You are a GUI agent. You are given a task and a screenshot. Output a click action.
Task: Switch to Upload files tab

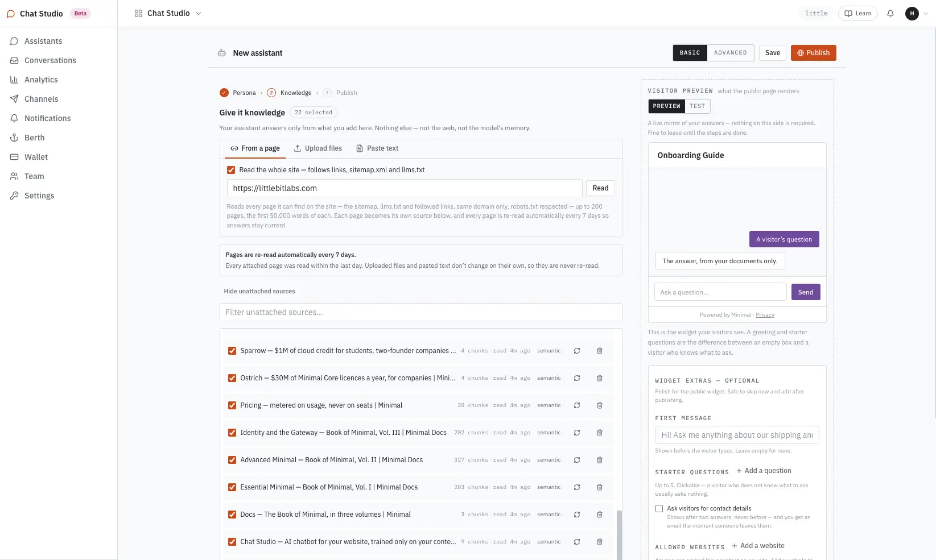coord(318,148)
